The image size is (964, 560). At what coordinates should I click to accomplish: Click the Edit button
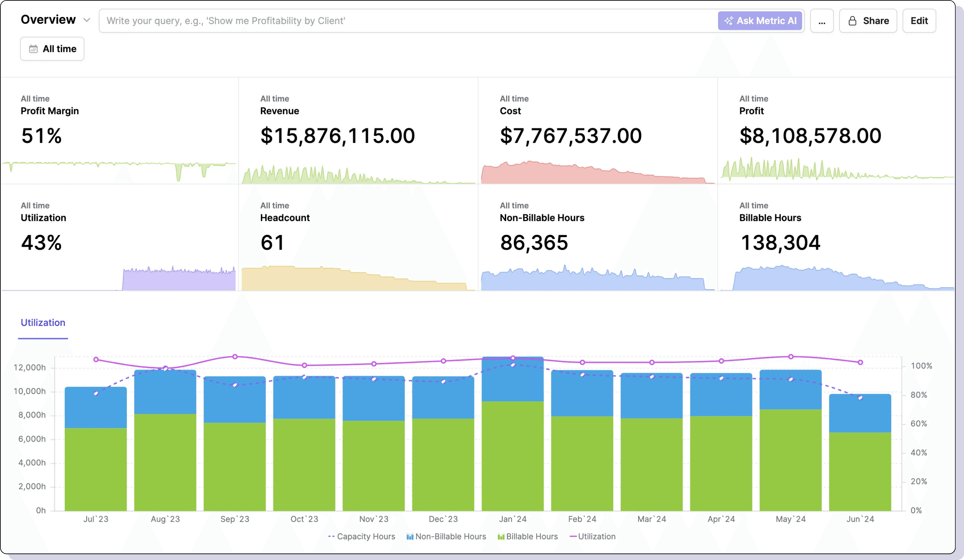[919, 21]
